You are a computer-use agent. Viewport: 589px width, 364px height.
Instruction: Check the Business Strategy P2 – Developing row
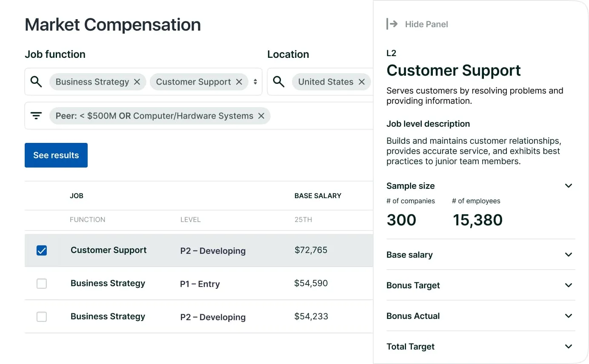tap(41, 317)
